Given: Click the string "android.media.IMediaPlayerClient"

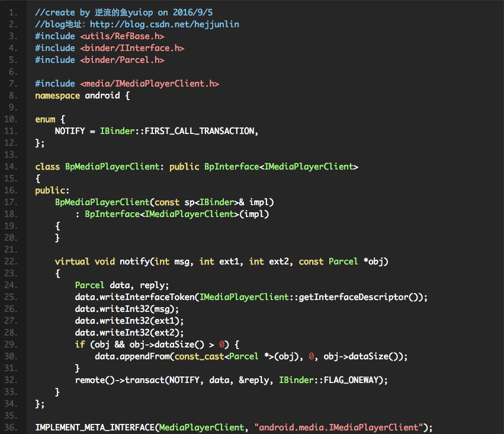Looking at the screenshot, I should [x=339, y=427].
